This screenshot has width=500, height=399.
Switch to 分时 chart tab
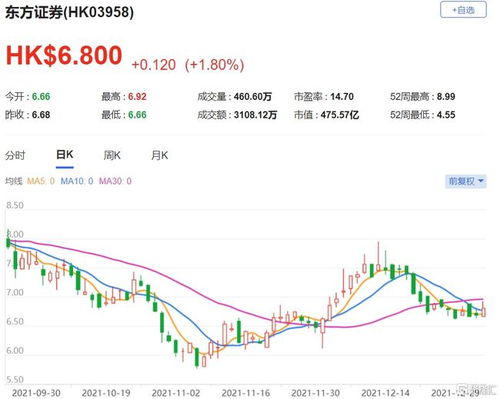tap(15, 155)
